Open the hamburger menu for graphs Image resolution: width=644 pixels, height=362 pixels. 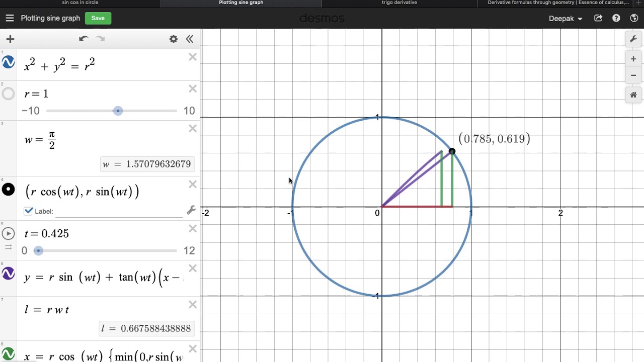(10, 18)
